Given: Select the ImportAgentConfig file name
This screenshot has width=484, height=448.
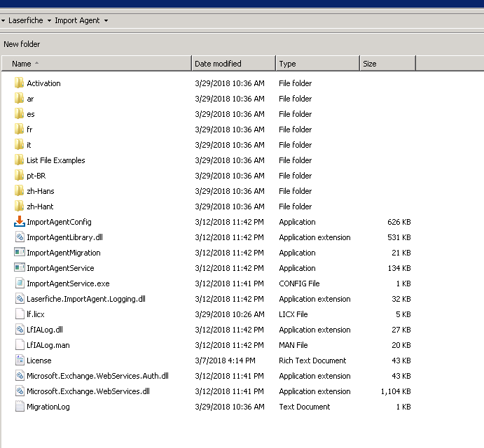Looking at the screenshot, I should pos(59,222).
